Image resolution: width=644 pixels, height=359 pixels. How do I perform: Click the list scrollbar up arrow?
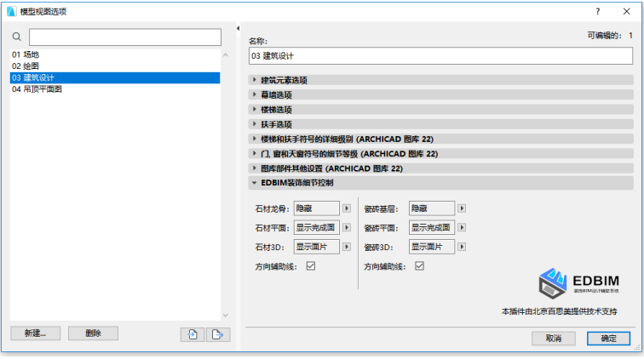click(226, 54)
